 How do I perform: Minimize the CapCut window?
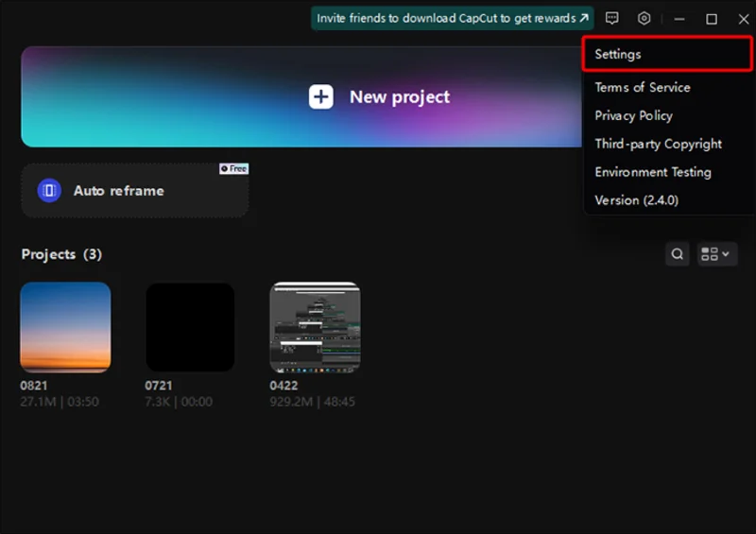pyautogui.click(x=680, y=18)
